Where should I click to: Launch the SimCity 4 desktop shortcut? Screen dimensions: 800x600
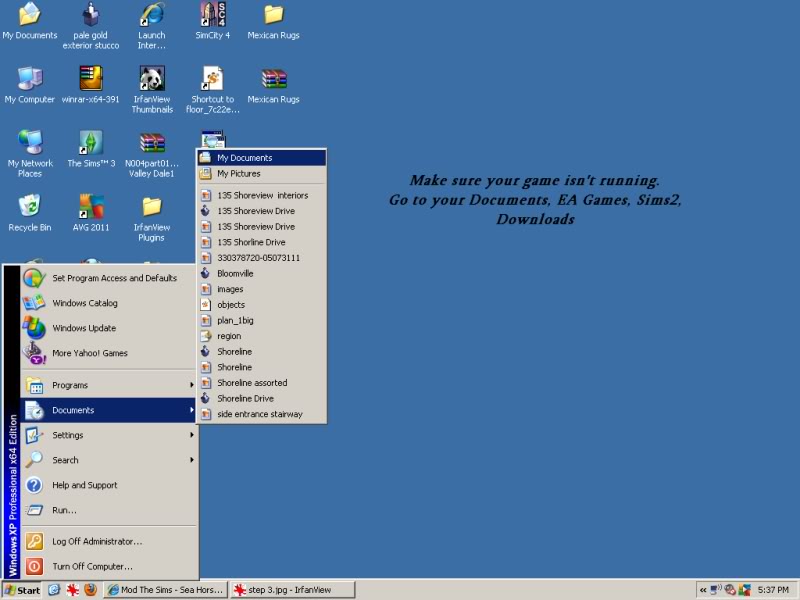[213, 21]
